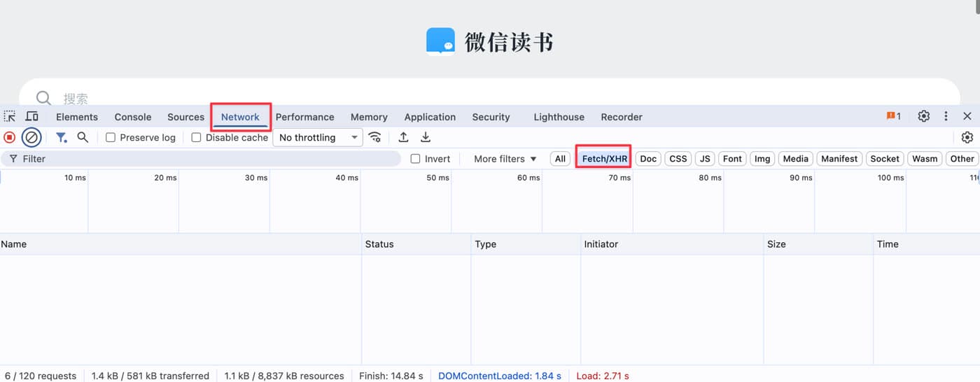Switch to the Elements tab
The image size is (980, 382).
click(77, 117)
